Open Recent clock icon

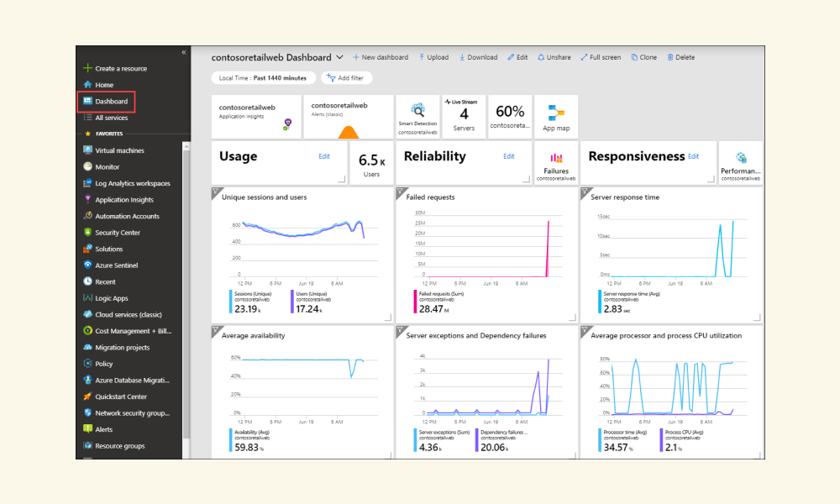pyautogui.click(x=88, y=281)
